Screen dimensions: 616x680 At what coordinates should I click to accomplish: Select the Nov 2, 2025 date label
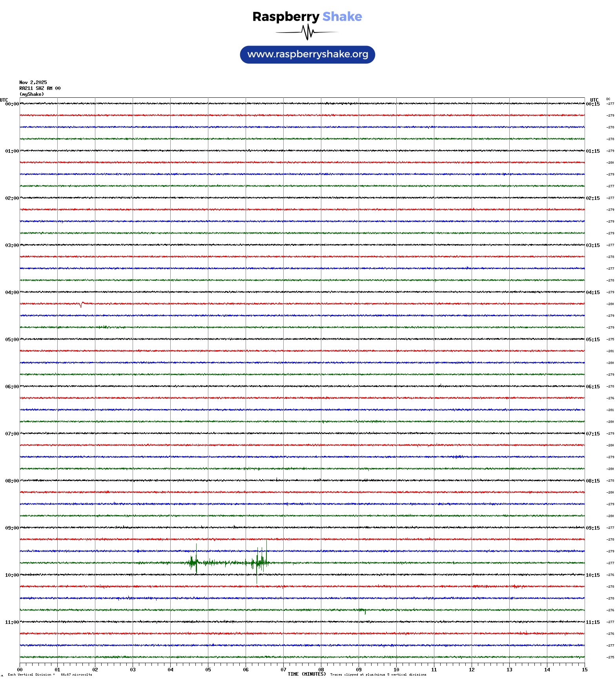[x=33, y=82]
